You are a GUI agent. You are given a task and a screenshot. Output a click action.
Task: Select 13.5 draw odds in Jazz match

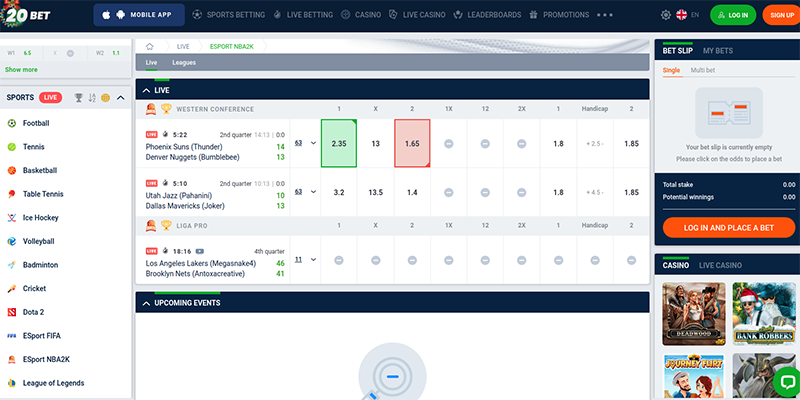point(376,192)
